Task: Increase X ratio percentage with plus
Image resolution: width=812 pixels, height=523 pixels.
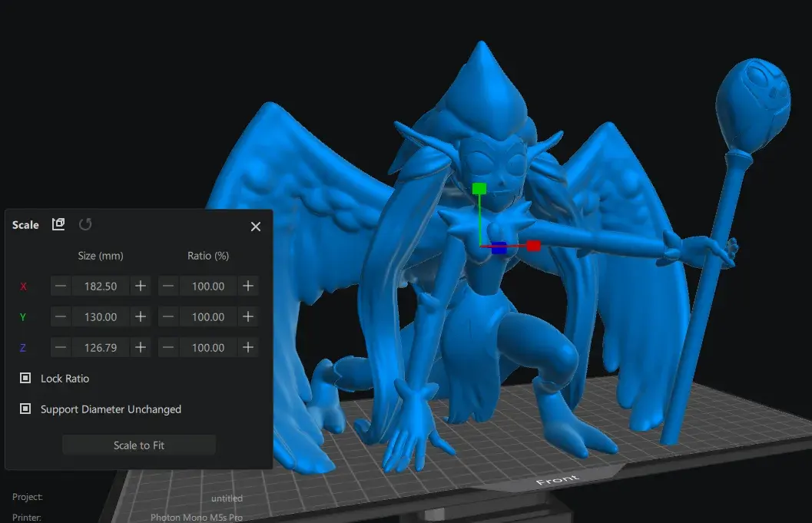Action: tap(248, 286)
